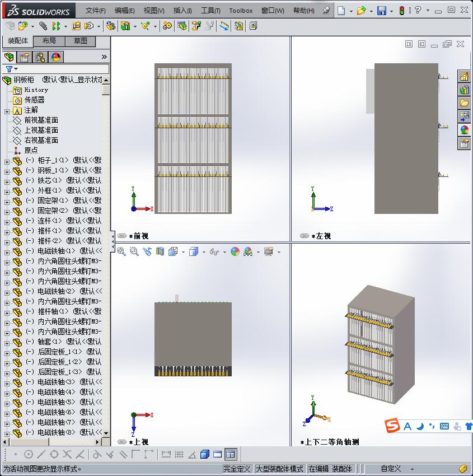Select 原点 in the feature tree
473x476 pixels.
(x=31, y=150)
